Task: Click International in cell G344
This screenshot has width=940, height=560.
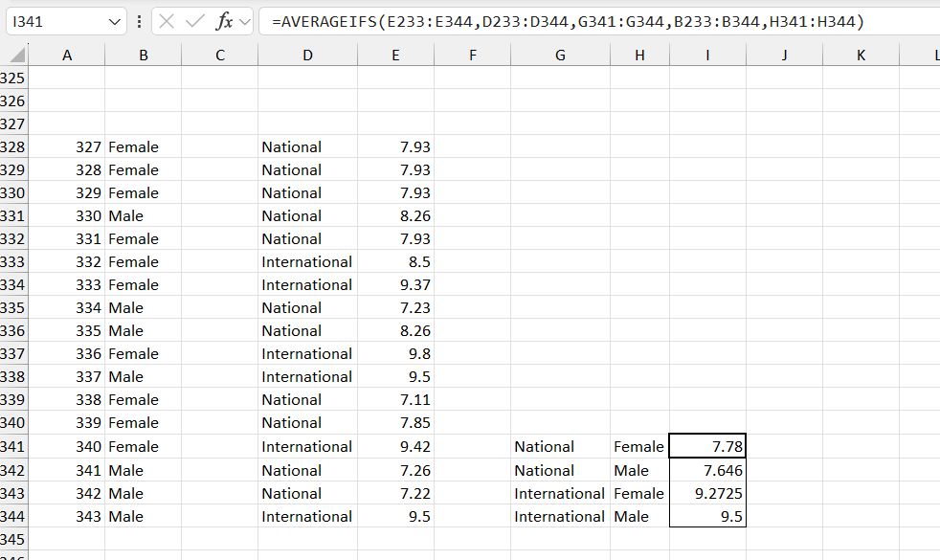Action: tap(559, 516)
